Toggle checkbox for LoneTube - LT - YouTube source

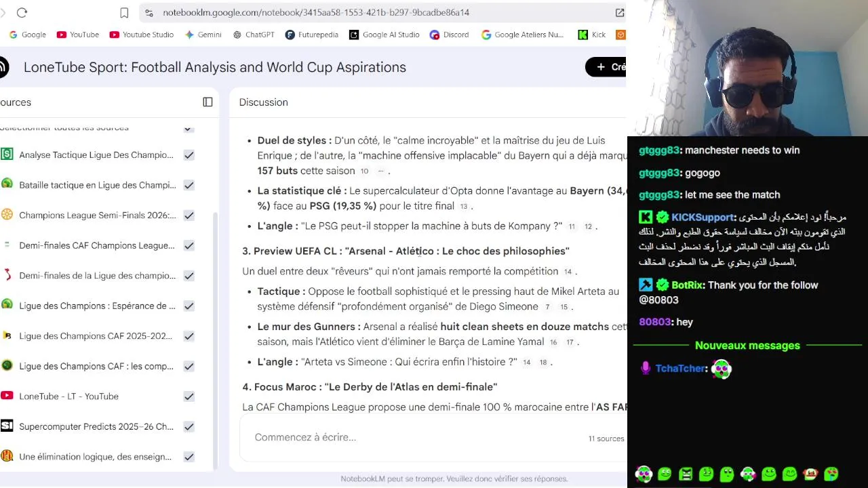click(189, 396)
